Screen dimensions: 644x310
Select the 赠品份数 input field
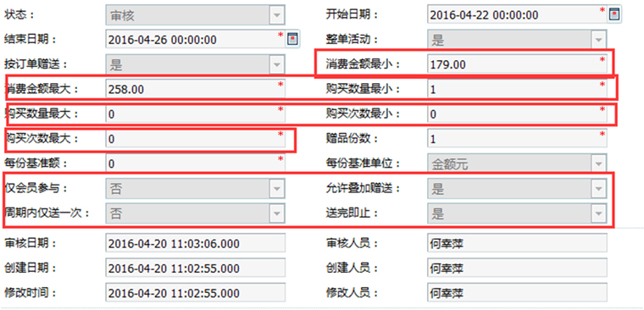click(517, 139)
